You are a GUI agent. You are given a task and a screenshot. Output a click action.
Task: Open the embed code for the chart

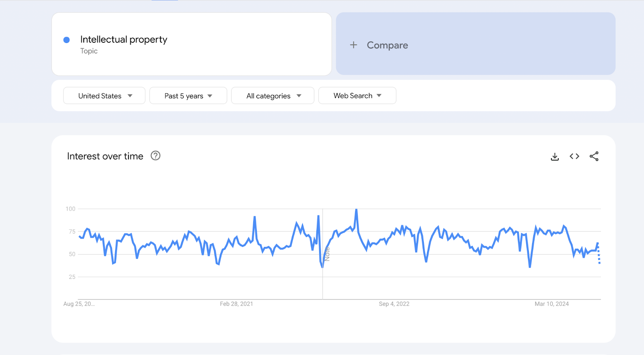click(574, 156)
